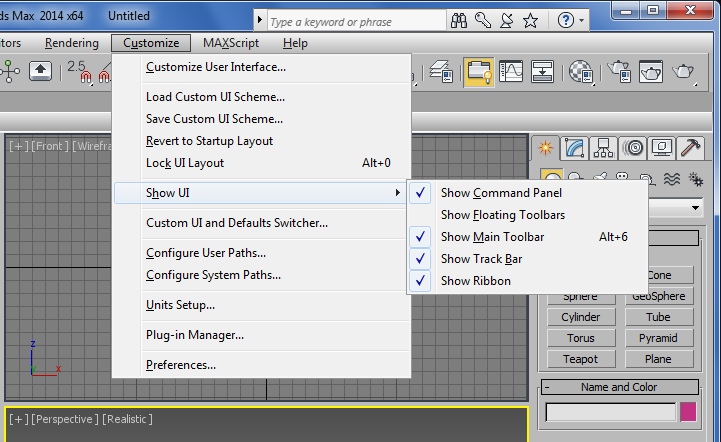Switch to the Motion panel tab
The image size is (721, 442).
633,148
